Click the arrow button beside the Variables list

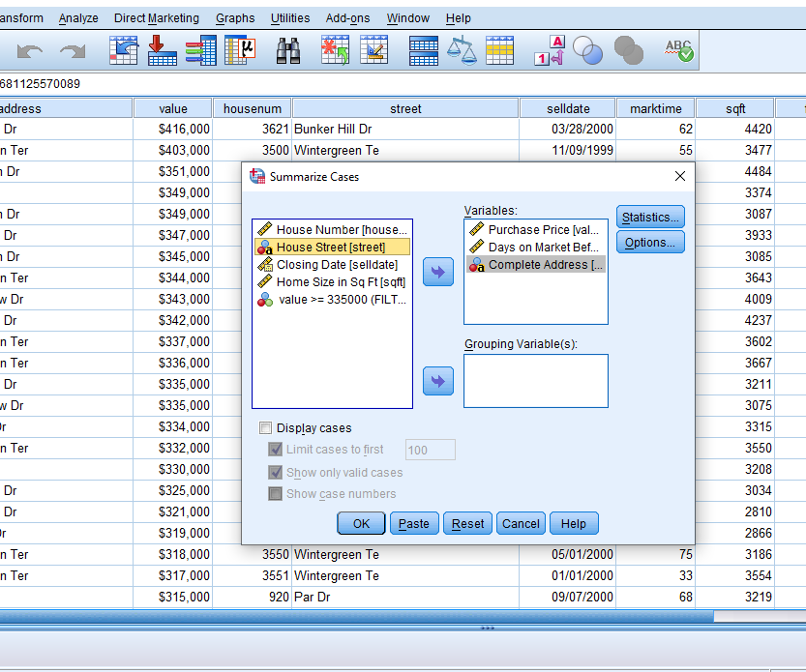[438, 273]
